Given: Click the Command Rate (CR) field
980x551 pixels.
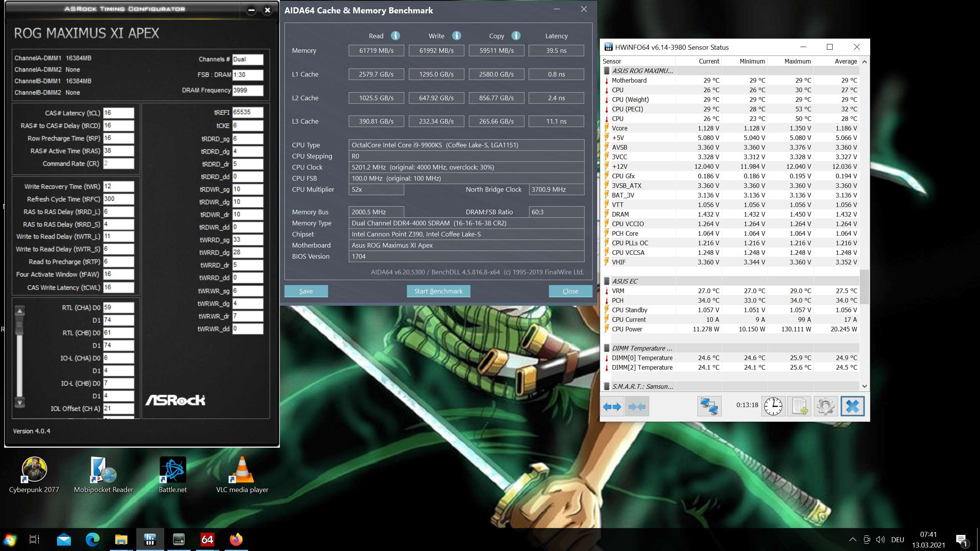Looking at the screenshot, I should [119, 163].
